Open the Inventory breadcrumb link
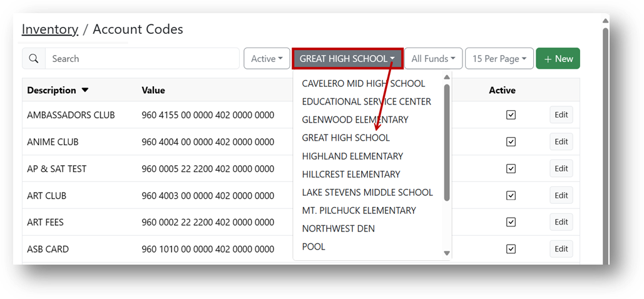Screen dimensions: 644x299 click(49, 29)
